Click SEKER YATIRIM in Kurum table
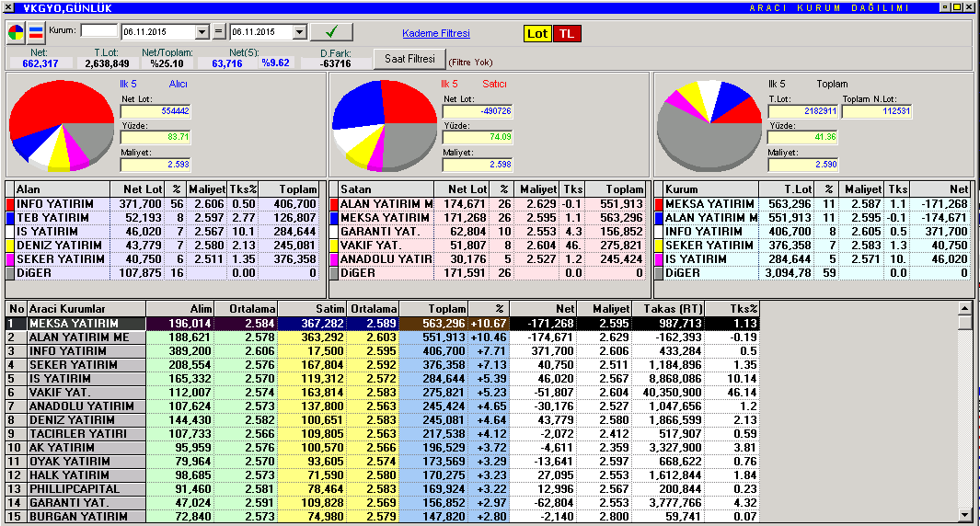980x526 pixels. click(x=709, y=246)
